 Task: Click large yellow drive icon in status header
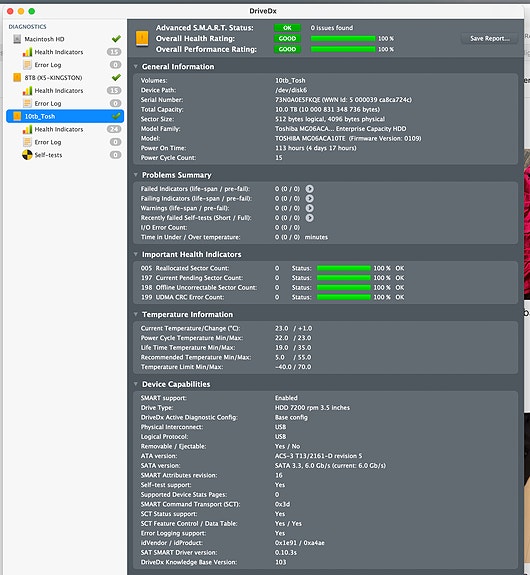(x=142, y=39)
